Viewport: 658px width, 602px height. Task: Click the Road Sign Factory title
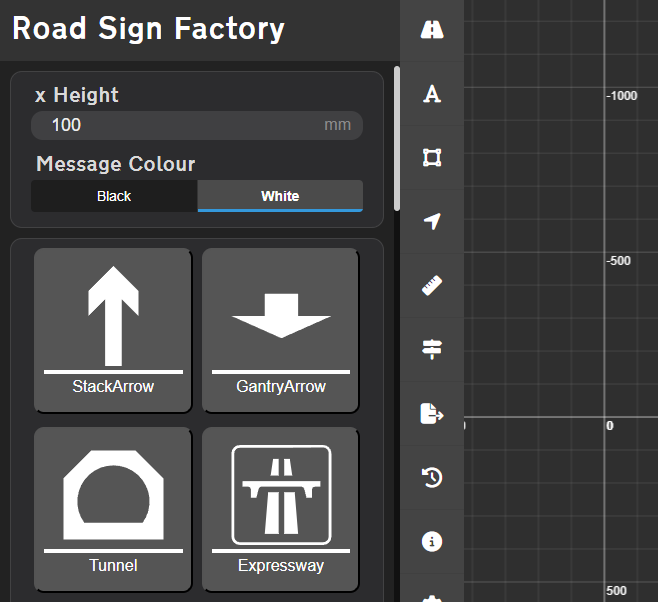(148, 29)
